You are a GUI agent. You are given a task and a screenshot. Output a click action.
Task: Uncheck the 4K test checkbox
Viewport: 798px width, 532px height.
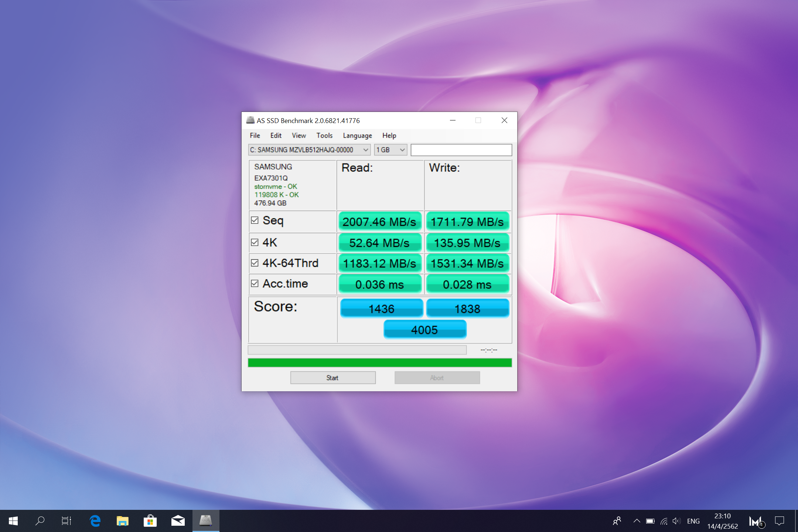pyautogui.click(x=255, y=242)
